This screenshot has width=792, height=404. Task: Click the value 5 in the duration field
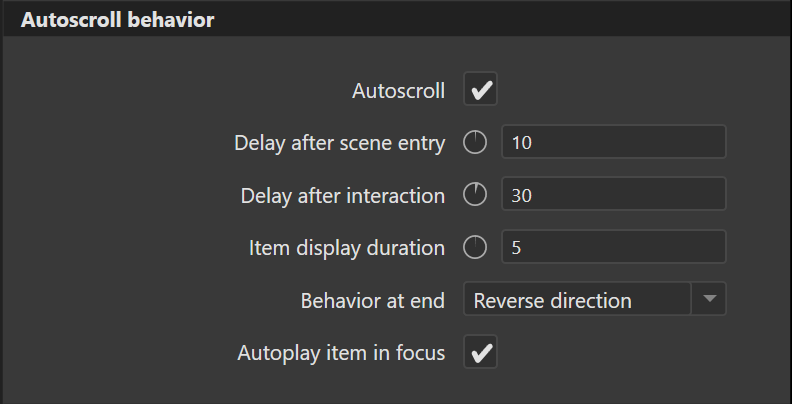(516, 248)
